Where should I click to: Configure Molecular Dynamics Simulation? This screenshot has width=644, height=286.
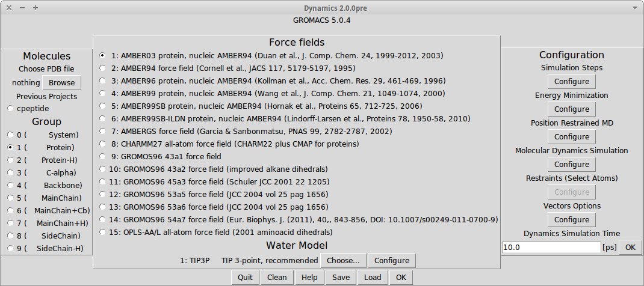click(x=572, y=164)
